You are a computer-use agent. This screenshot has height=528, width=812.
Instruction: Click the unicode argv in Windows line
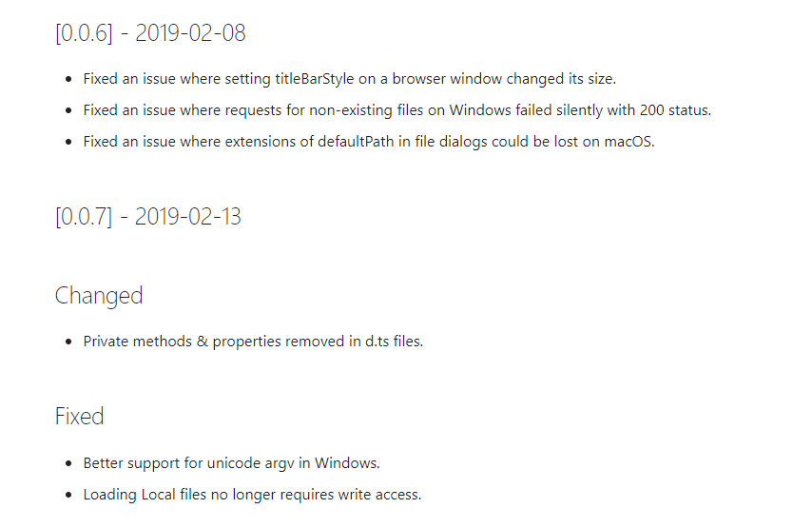tap(231, 463)
